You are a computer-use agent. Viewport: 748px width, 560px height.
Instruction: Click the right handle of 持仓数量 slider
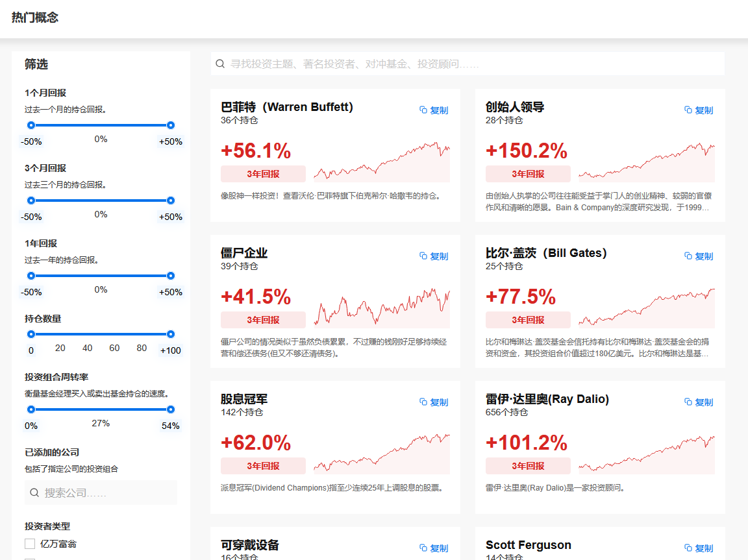pos(170,334)
